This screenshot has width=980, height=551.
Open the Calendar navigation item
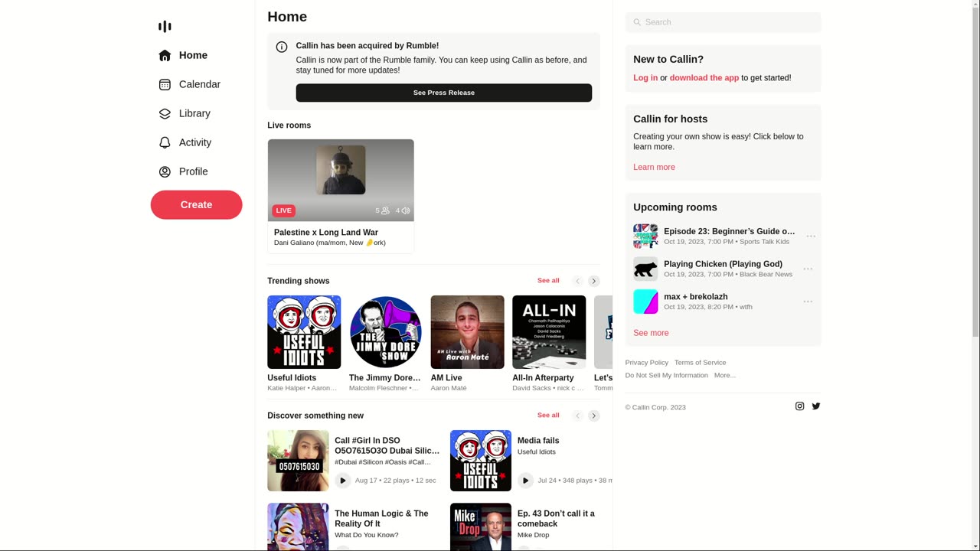pyautogui.click(x=189, y=84)
